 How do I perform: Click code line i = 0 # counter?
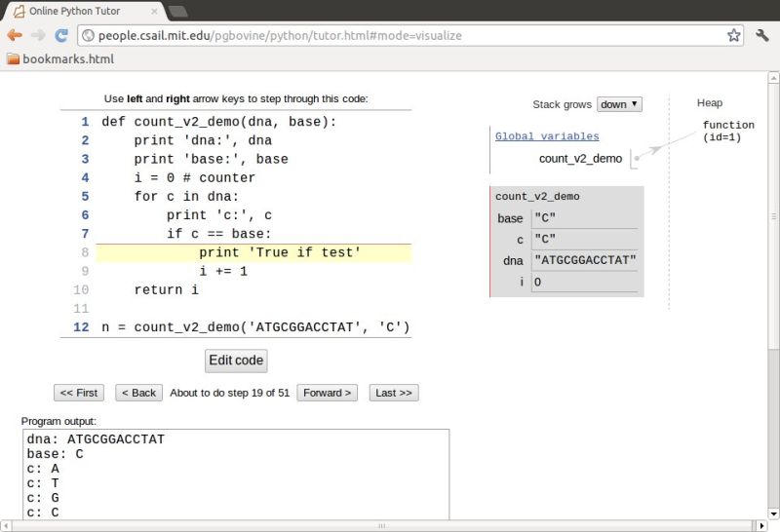click(194, 178)
